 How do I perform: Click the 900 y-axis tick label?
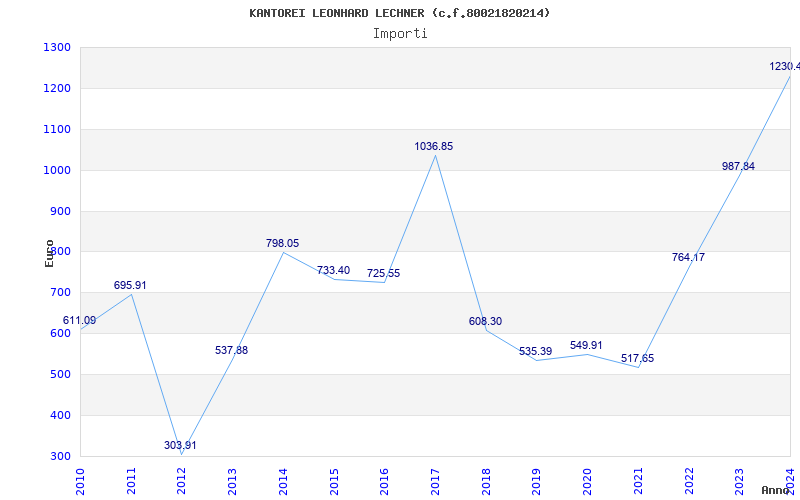pos(60,211)
